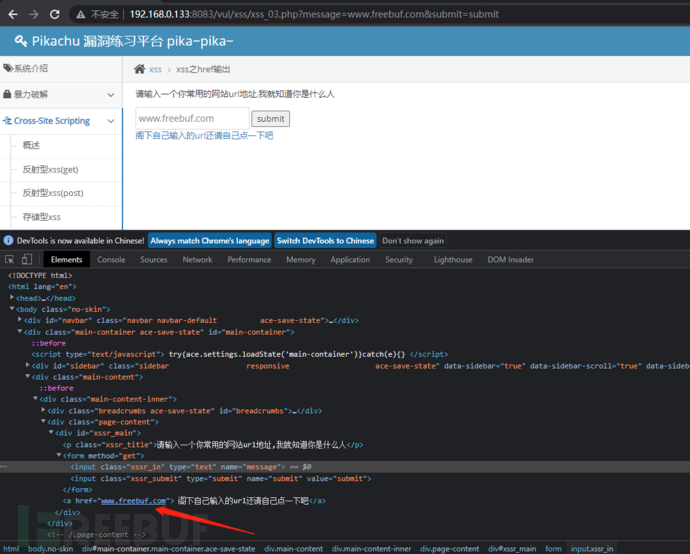
Task: Click the not-secure warning triangle icon
Action: pos(81,15)
